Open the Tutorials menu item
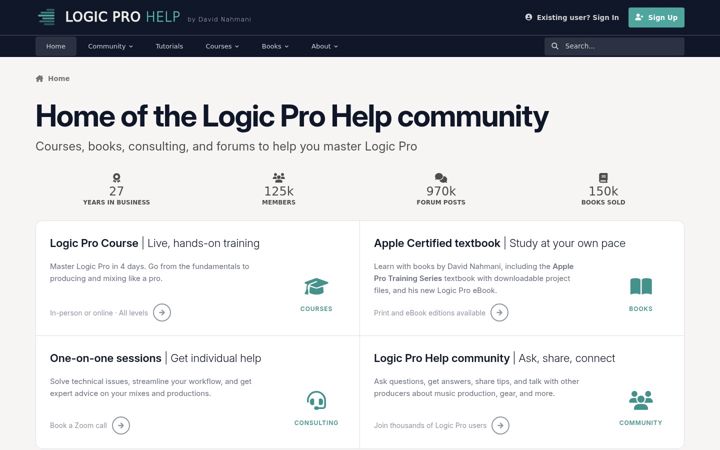This screenshot has width=720, height=450. (169, 46)
